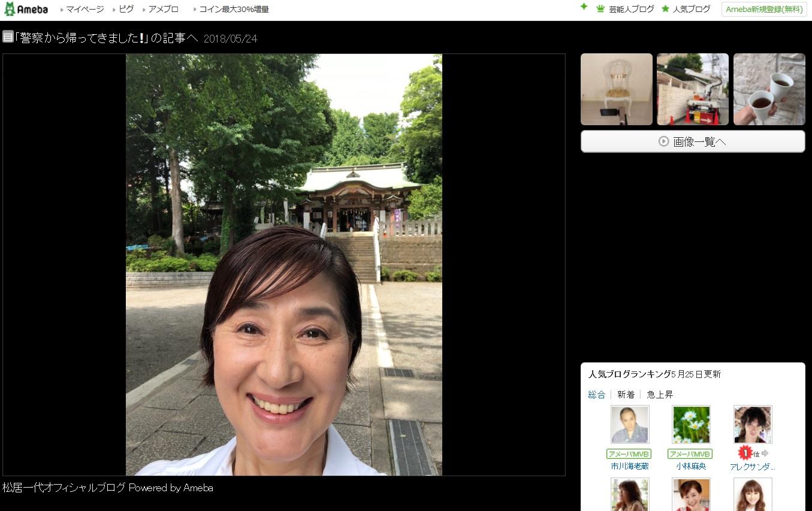Image resolution: width=812 pixels, height=511 pixels.
Task: Switch to the 急上昇 ranking tab
Action: (660, 394)
